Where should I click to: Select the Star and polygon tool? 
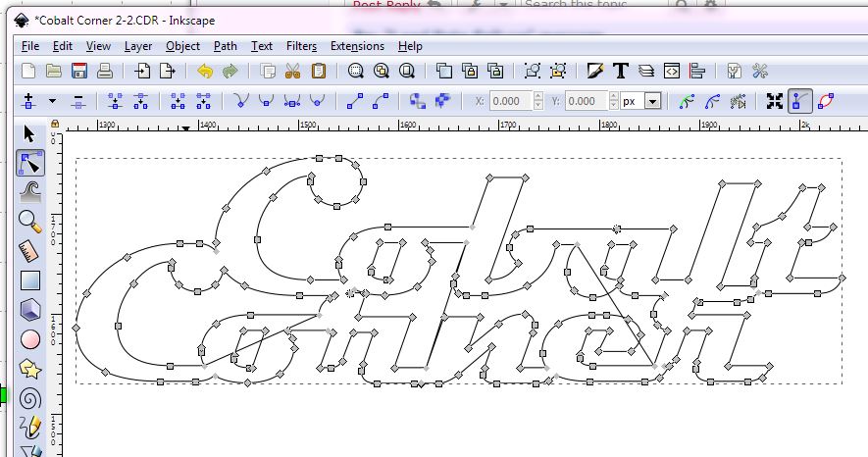[29, 369]
